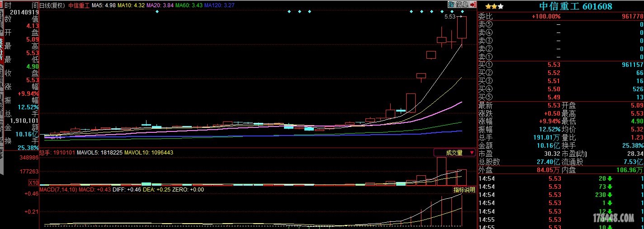Click the 指 indicator icon

[x=451, y=4]
